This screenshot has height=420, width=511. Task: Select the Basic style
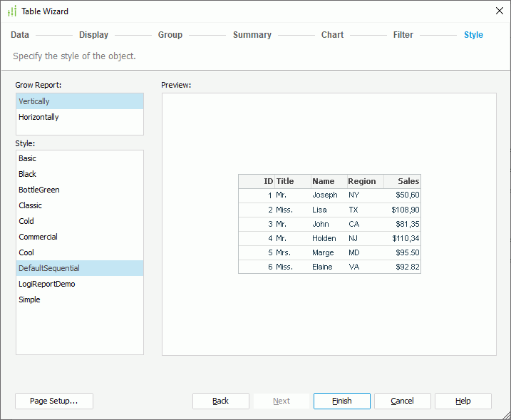(x=28, y=158)
